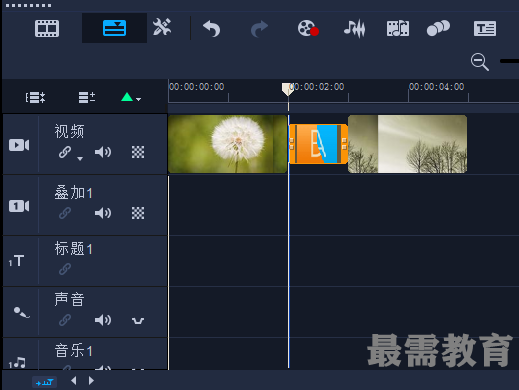Viewport: 519px width, 390px height.
Task: Click the zoom slider track
Action: (509, 61)
